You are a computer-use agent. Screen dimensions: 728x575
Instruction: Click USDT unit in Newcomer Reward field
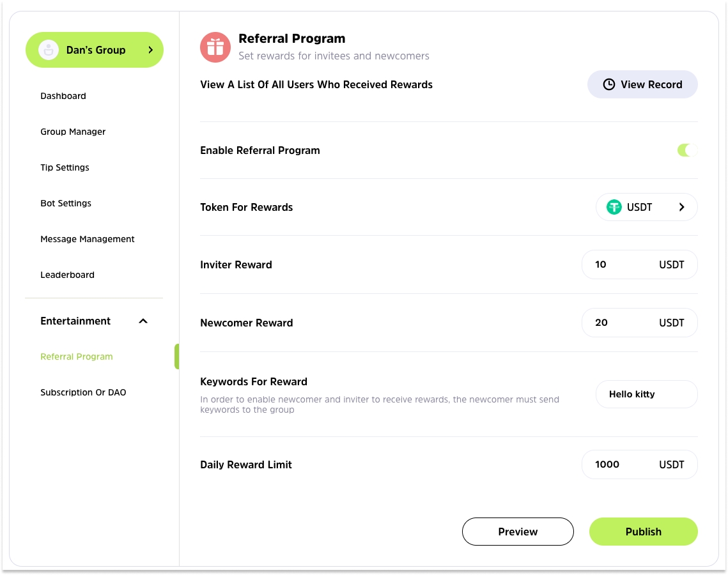pos(671,323)
